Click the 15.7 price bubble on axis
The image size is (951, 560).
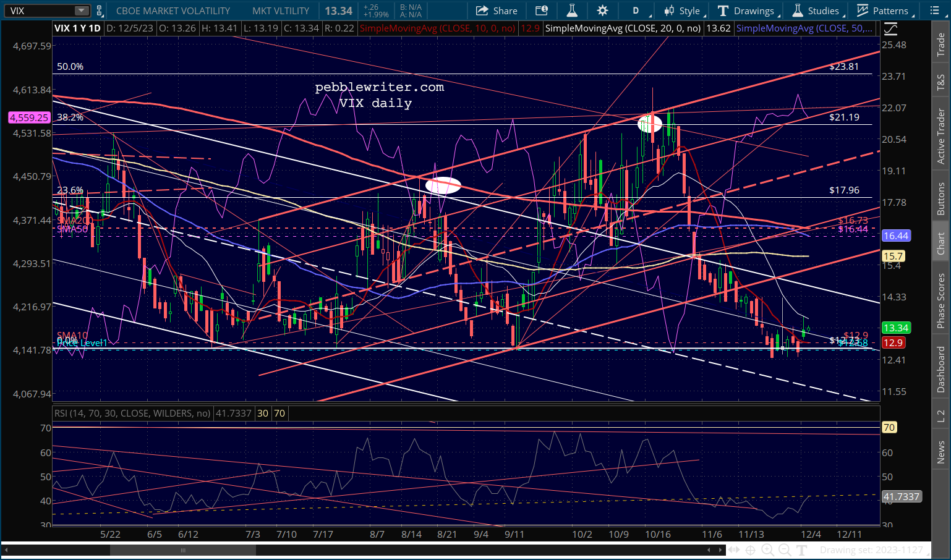pyautogui.click(x=893, y=256)
